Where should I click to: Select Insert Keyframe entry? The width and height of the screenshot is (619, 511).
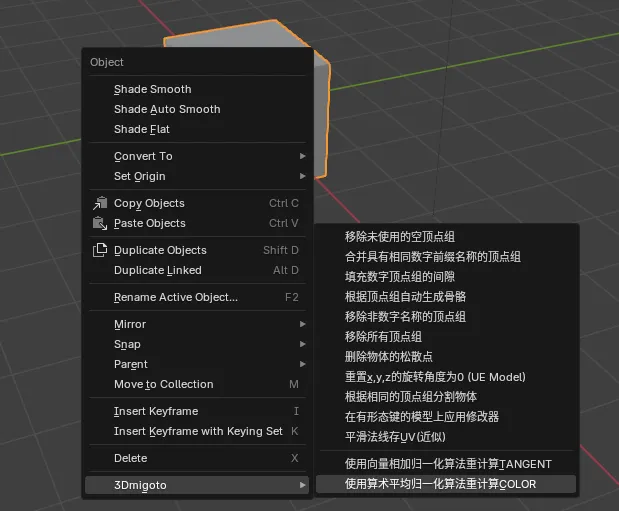pos(197,411)
